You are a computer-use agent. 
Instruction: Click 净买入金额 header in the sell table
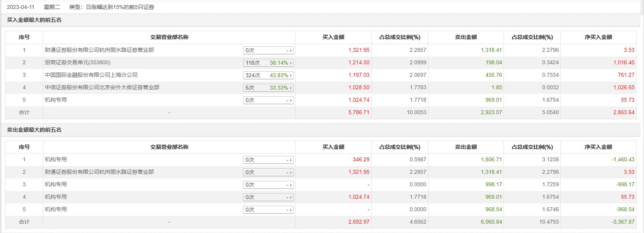[x=598, y=147]
